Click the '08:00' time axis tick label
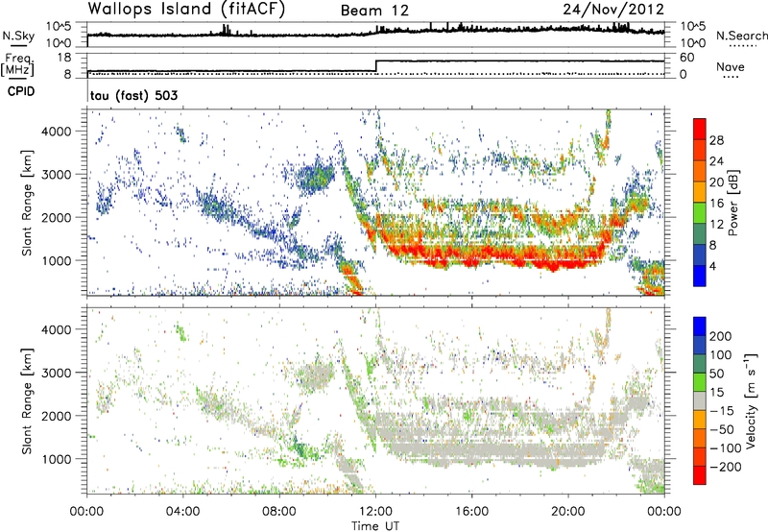 point(279,512)
